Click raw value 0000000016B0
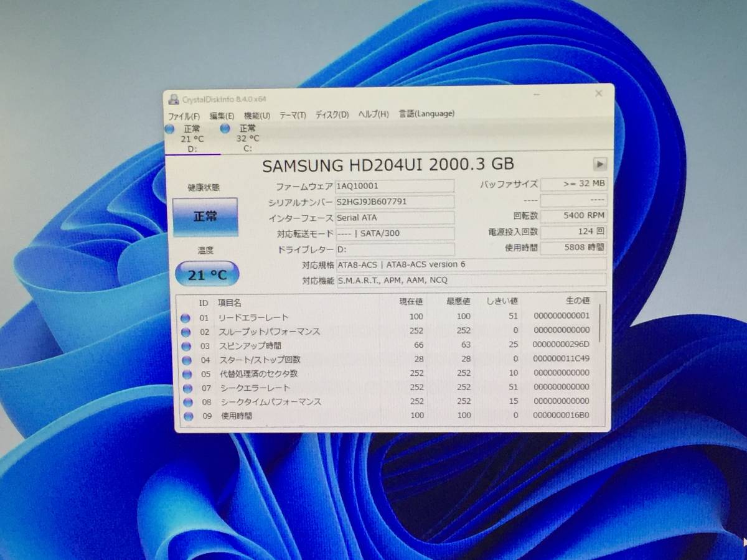This screenshot has height=560, width=747. tap(561, 416)
